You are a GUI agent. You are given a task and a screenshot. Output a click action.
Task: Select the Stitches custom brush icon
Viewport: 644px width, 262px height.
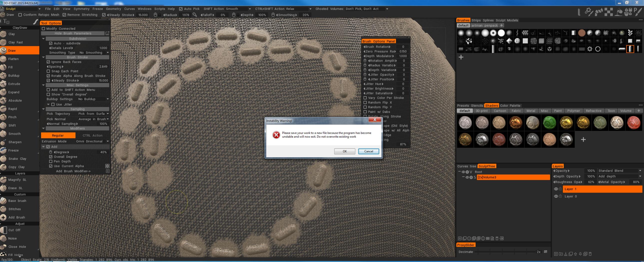(x=3, y=209)
